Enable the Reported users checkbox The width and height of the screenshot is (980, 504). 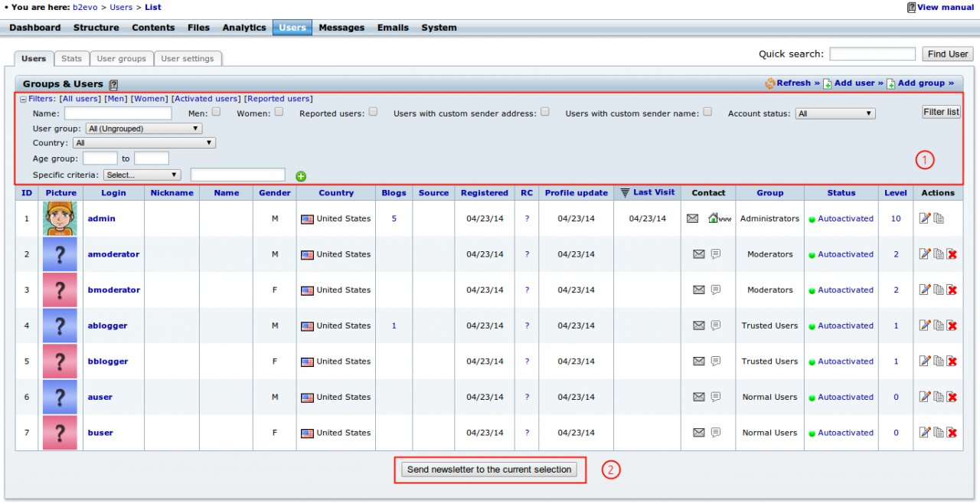click(x=373, y=111)
